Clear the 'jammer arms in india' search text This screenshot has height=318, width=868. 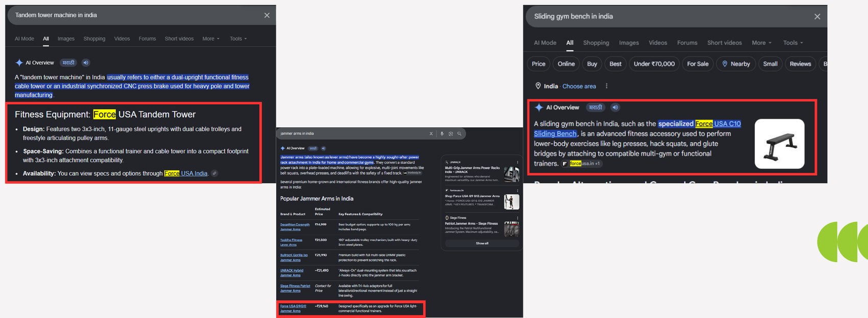(x=431, y=133)
